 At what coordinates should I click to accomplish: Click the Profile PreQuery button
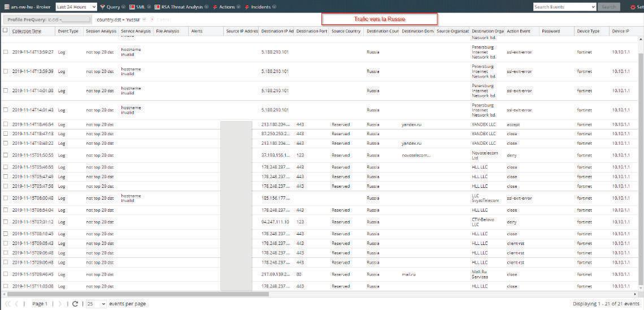tap(47, 20)
